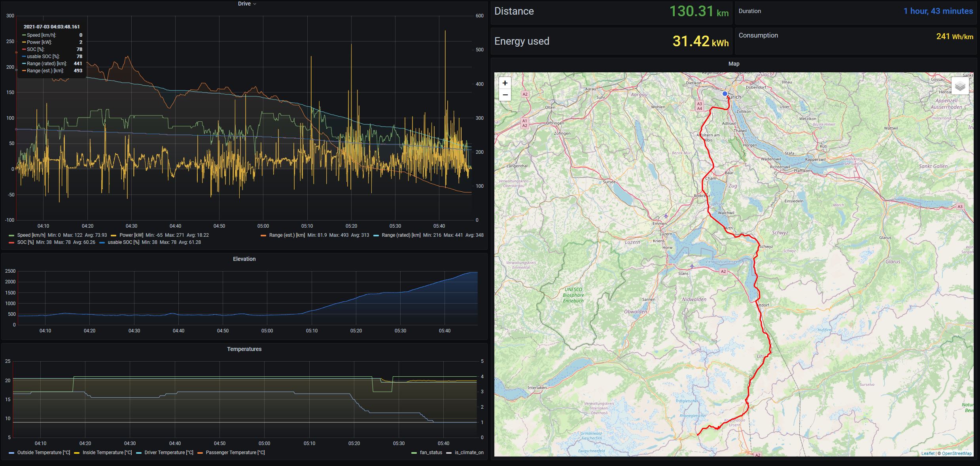Click the Energy used stat panel
980x466 pixels.
pos(611,41)
